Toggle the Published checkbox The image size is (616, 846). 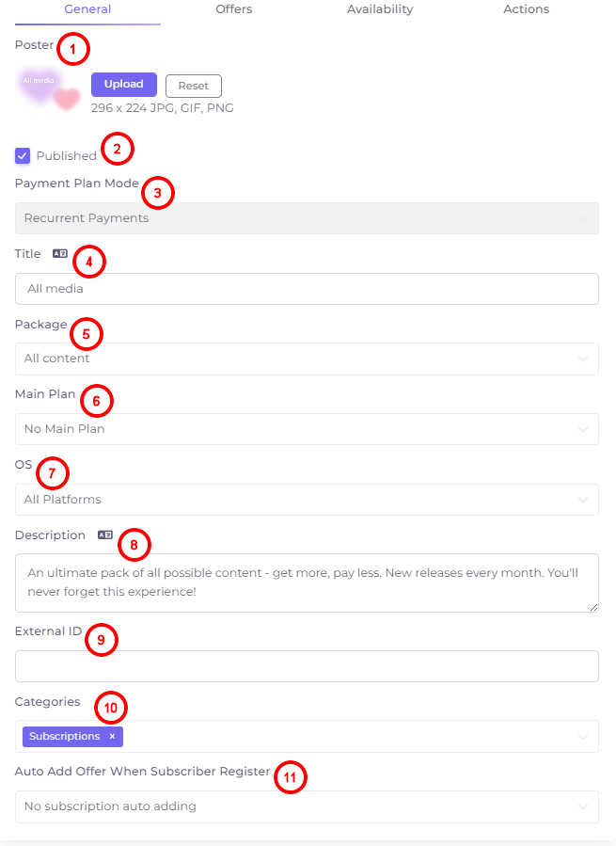click(x=23, y=156)
